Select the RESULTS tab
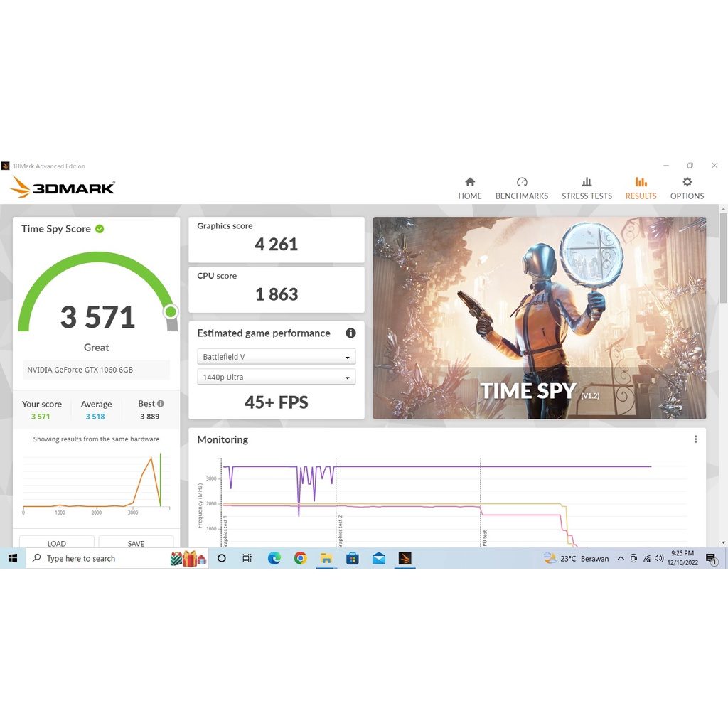The image size is (728, 728). tap(641, 188)
